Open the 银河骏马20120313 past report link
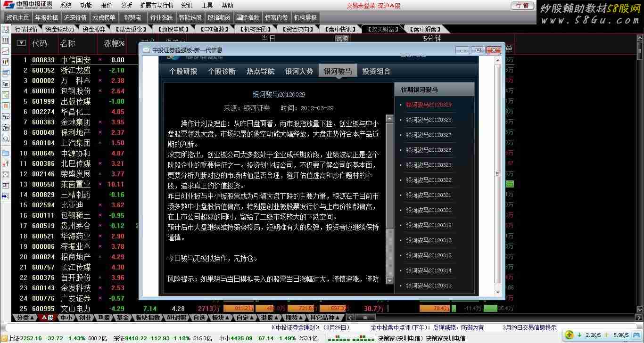The width and height of the screenshot is (644, 343). (429, 286)
